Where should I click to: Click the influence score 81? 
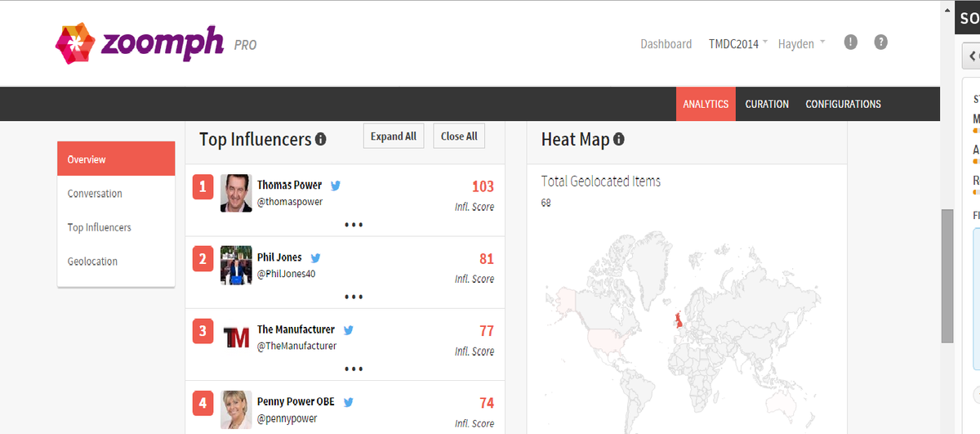tap(487, 259)
